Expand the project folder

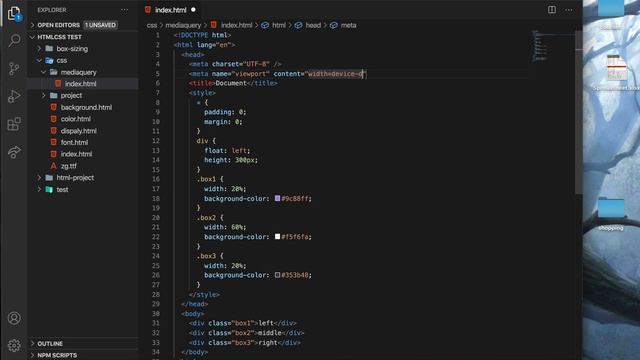click(x=83, y=96)
